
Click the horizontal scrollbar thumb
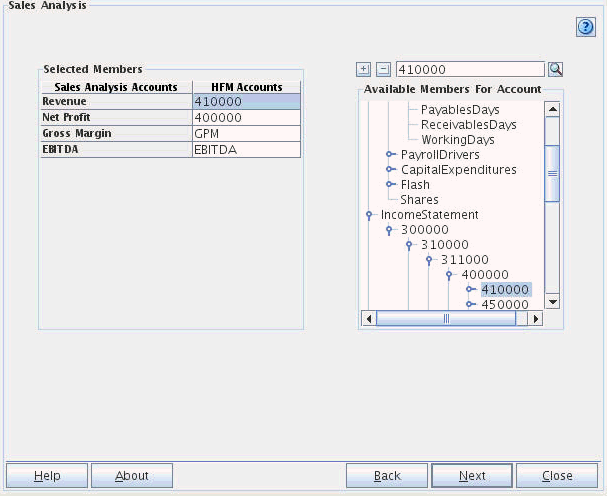tap(446, 319)
